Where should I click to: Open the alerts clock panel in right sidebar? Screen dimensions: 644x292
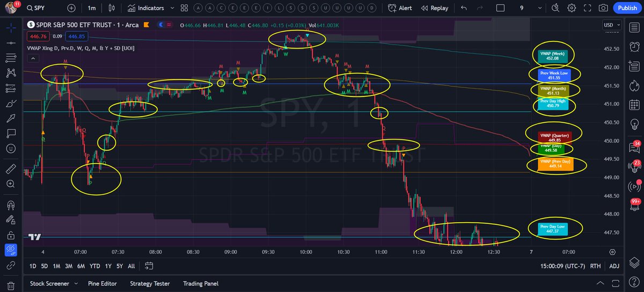(634, 46)
